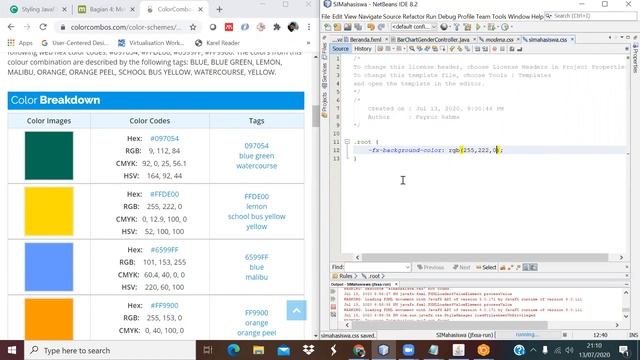
Task: Stop the running process in Output panel
Action: (x=333, y=307)
